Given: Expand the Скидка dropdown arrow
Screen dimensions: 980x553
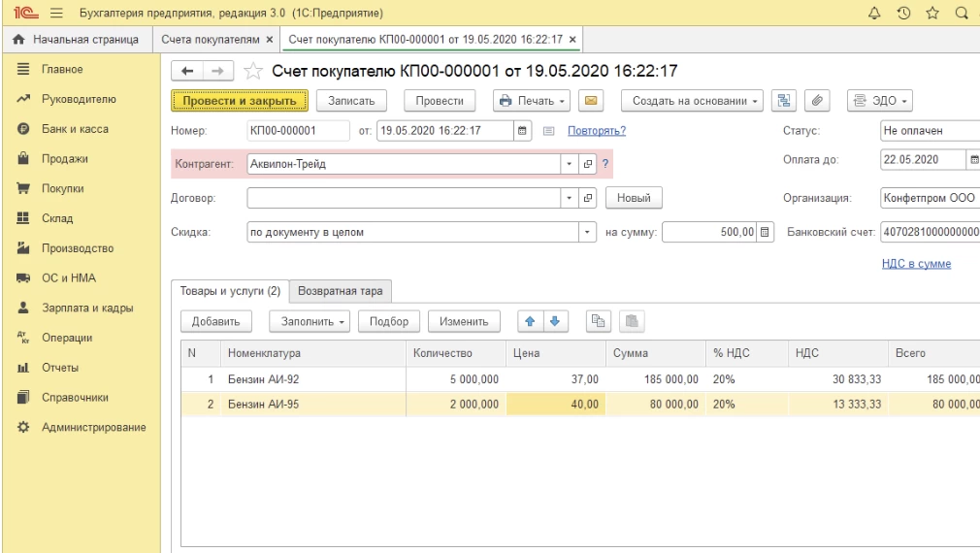Looking at the screenshot, I should pos(587,232).
